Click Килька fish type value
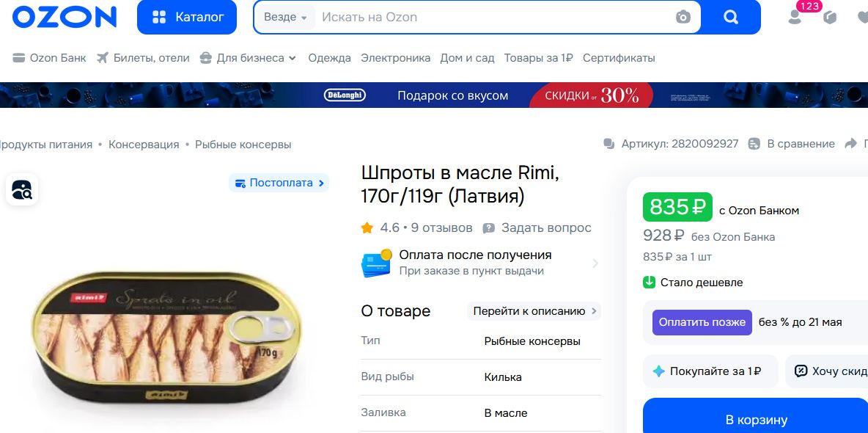 tap(503, 377)
